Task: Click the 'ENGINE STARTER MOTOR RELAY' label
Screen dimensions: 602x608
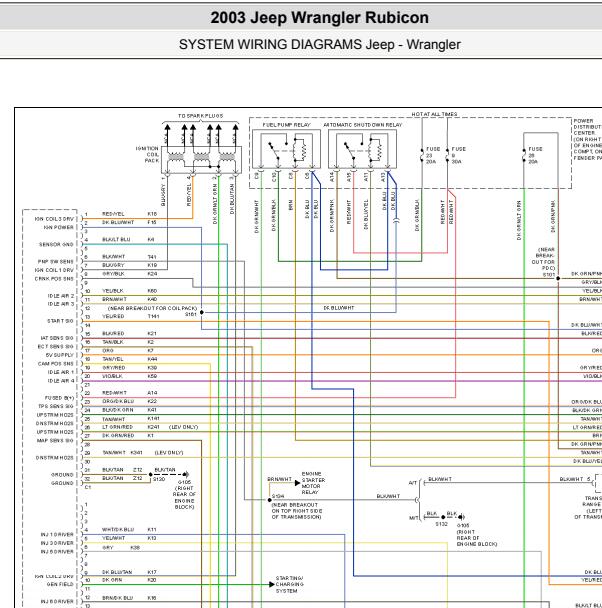Action: coord(313,483)
